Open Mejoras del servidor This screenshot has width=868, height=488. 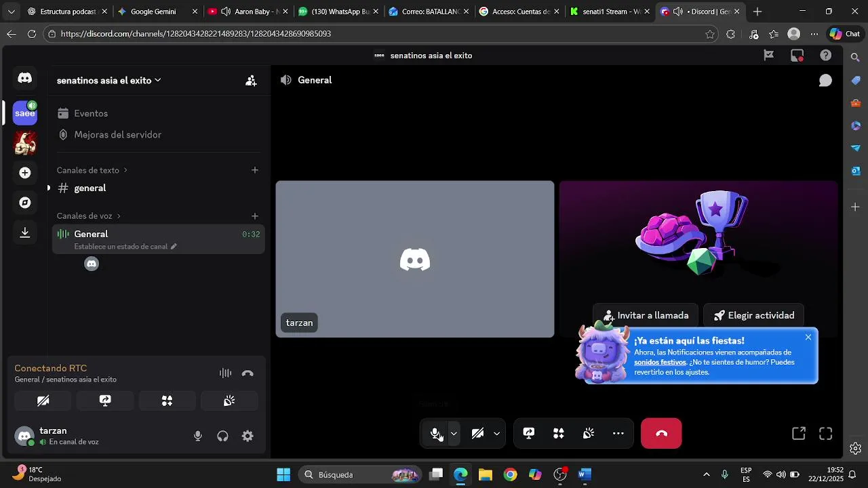(159, 135)
